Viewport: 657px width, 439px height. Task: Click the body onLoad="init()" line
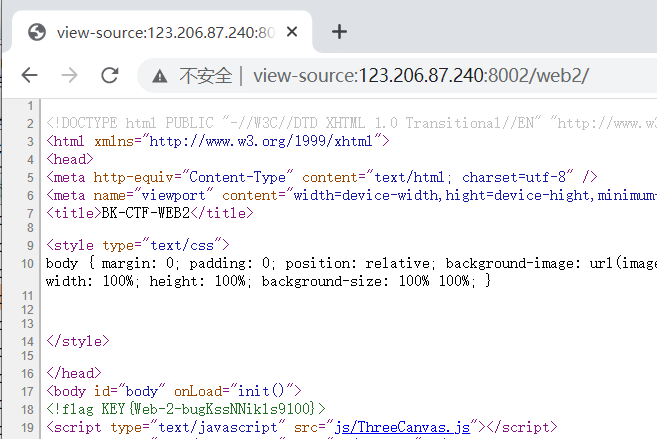pos(173,391)
